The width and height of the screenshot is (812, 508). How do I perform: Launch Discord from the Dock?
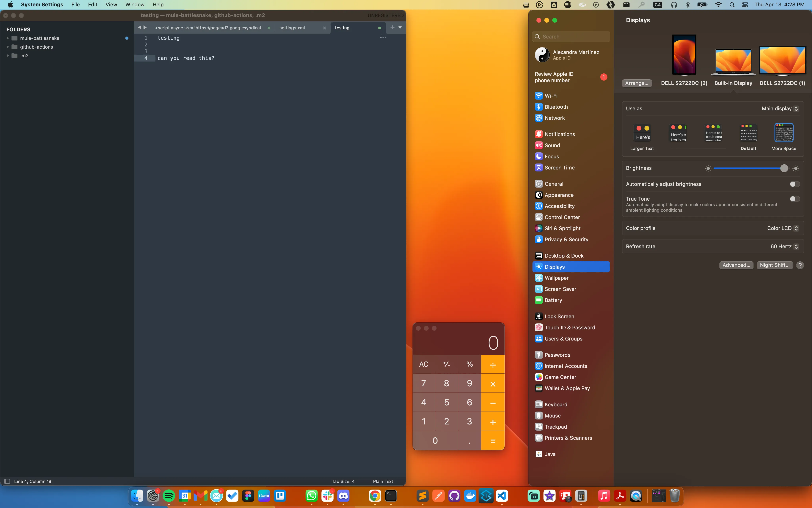click(x=343, y=495)
